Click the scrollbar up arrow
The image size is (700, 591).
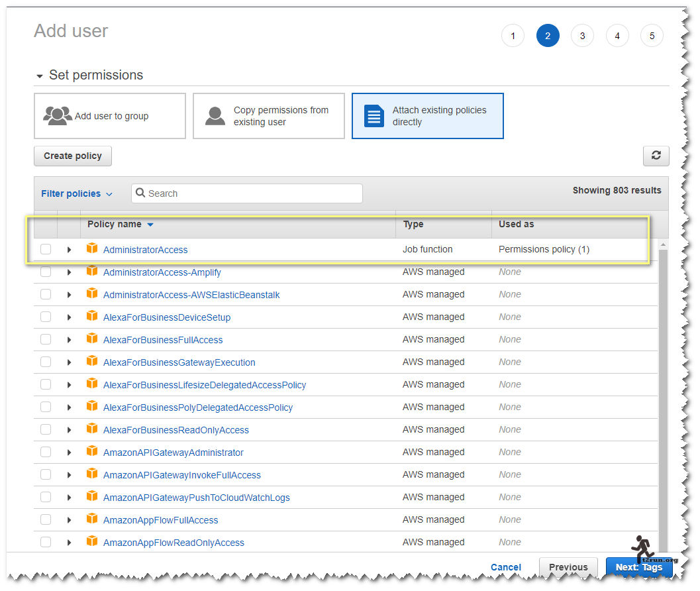663,244
